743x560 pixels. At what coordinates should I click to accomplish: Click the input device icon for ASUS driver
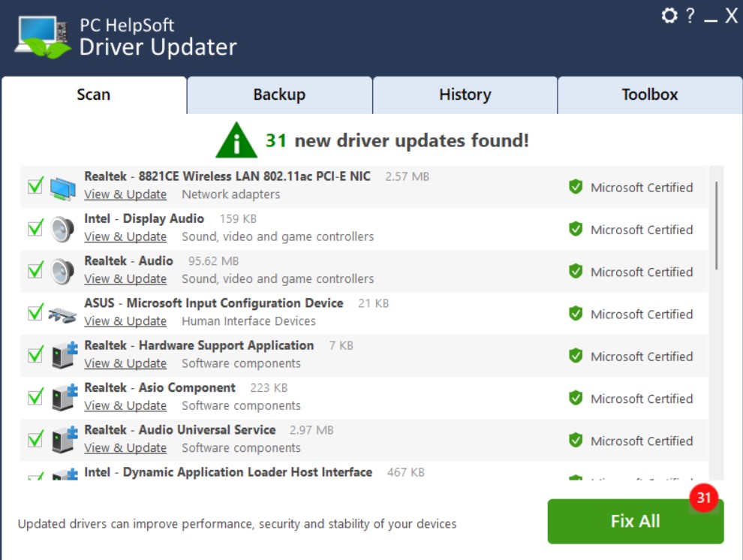(x=62, y=314)
